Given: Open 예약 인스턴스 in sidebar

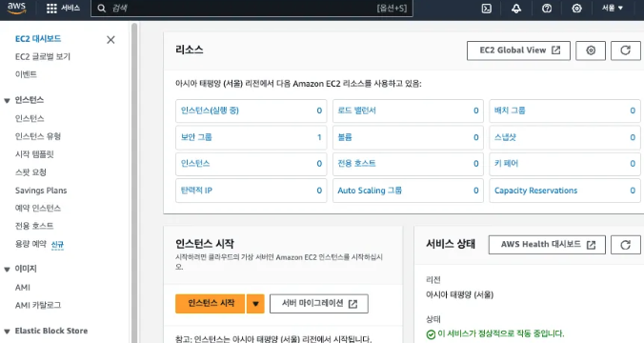Looking at the screenshot, I should coord(38,208).
